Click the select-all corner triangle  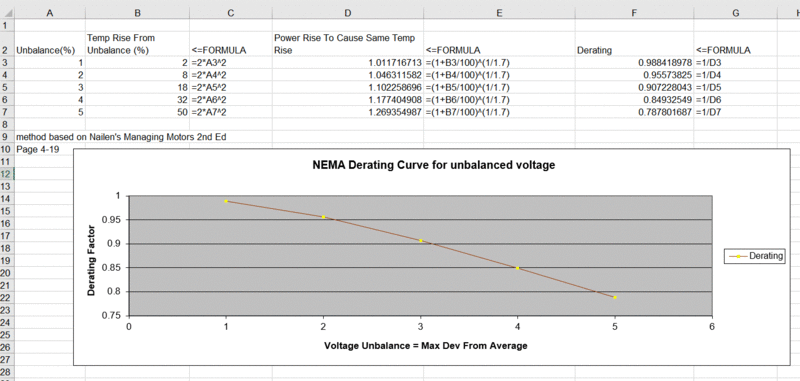[8, 14]
